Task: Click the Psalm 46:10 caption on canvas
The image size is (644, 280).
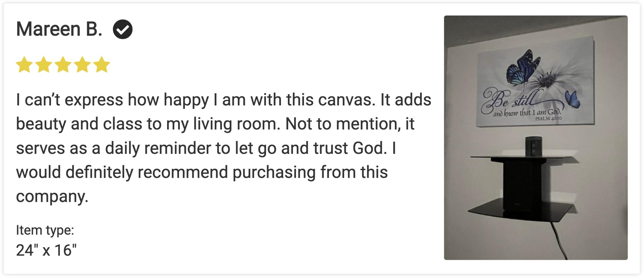Action: 548,118
